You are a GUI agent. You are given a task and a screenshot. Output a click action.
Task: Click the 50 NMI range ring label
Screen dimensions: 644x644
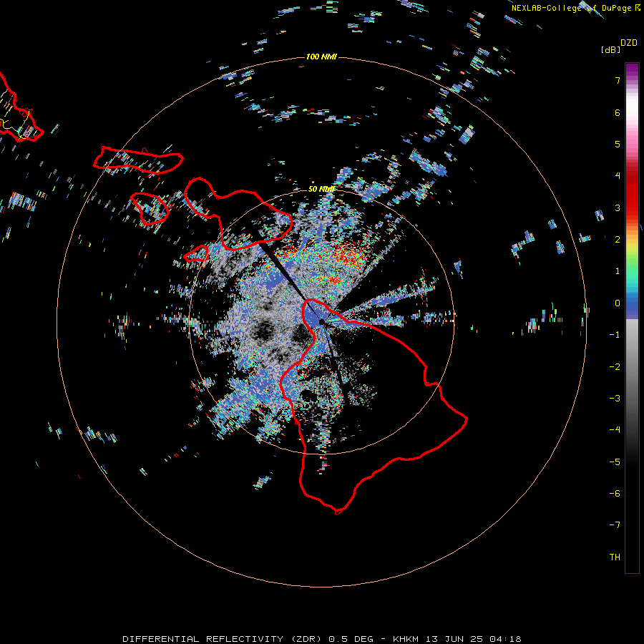point(321,190)
